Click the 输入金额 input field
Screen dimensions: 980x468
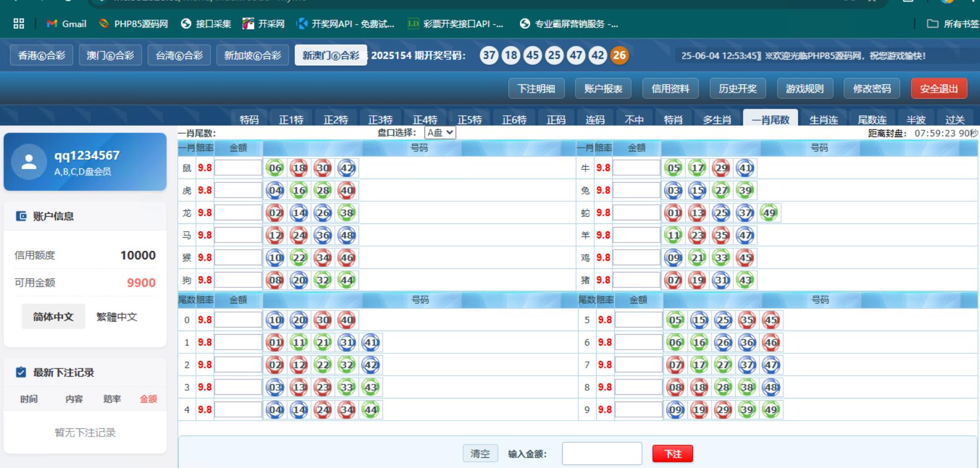[602, 454]
